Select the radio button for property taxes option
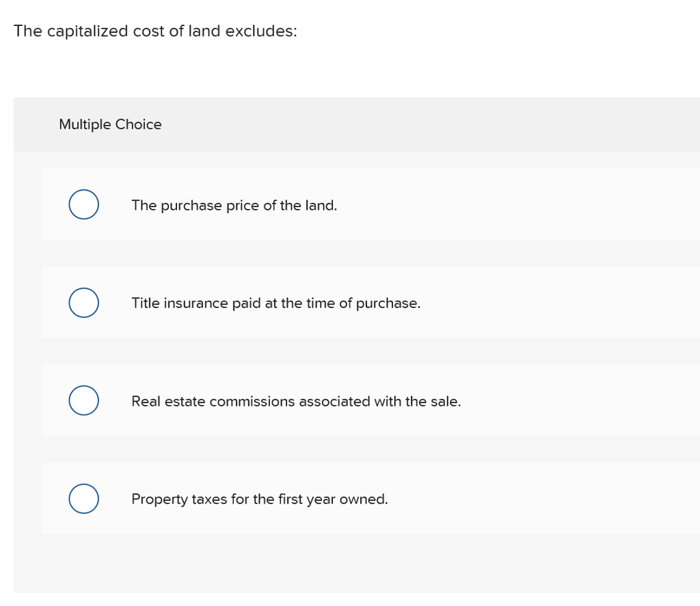Screen dimensions: 700x606 coord(83,498)
